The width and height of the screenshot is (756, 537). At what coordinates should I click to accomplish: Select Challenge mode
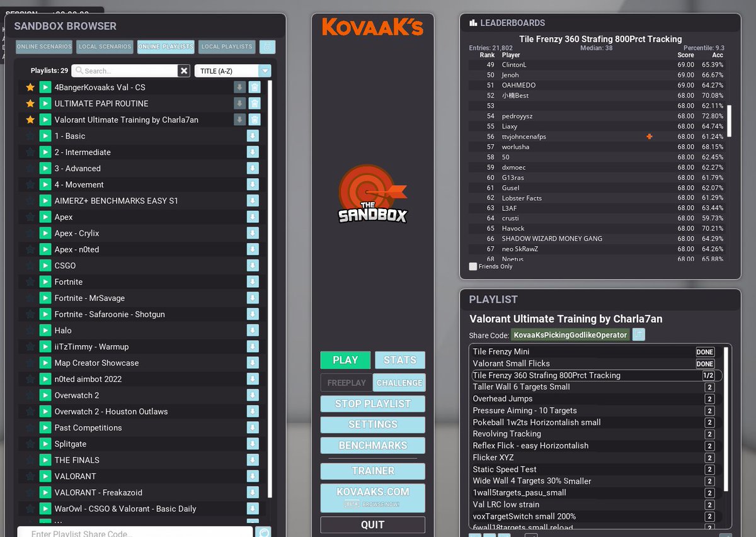[x=399, y=383]
